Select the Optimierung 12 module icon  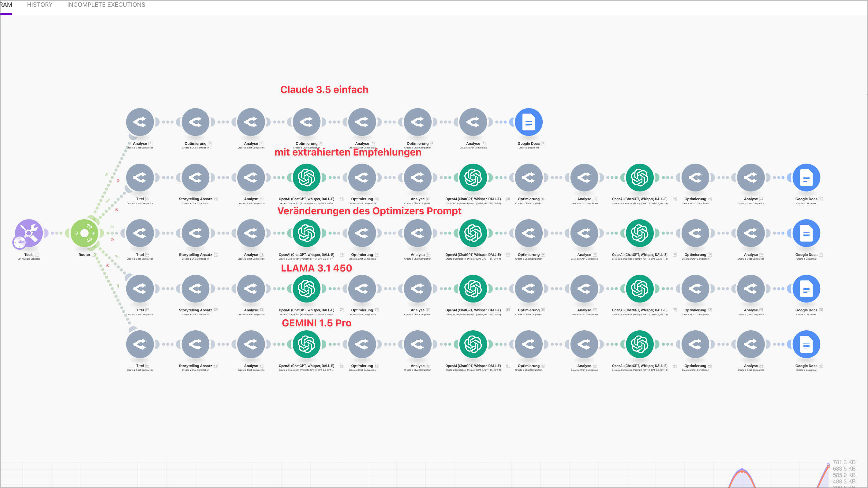pos(362,178)
